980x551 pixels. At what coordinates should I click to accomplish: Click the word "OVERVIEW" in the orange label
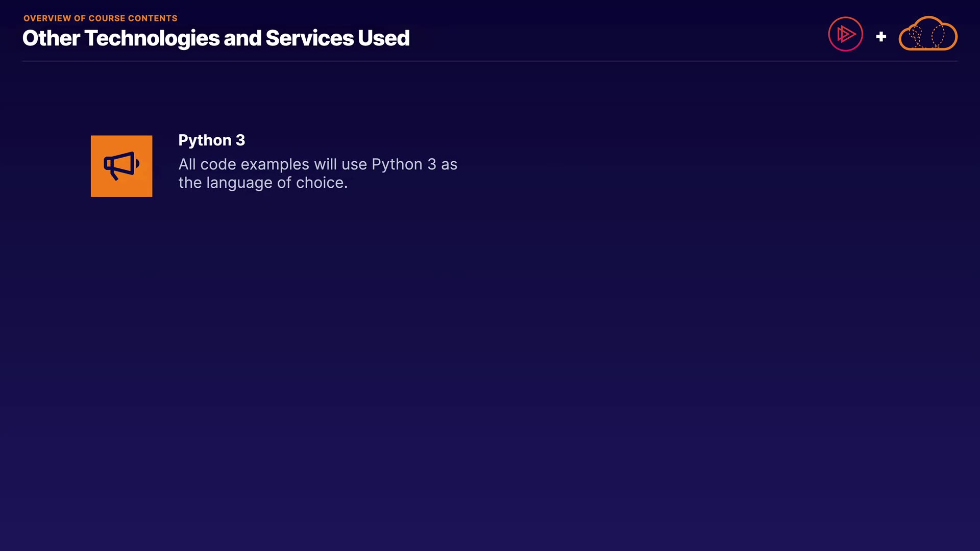(47, 18)
